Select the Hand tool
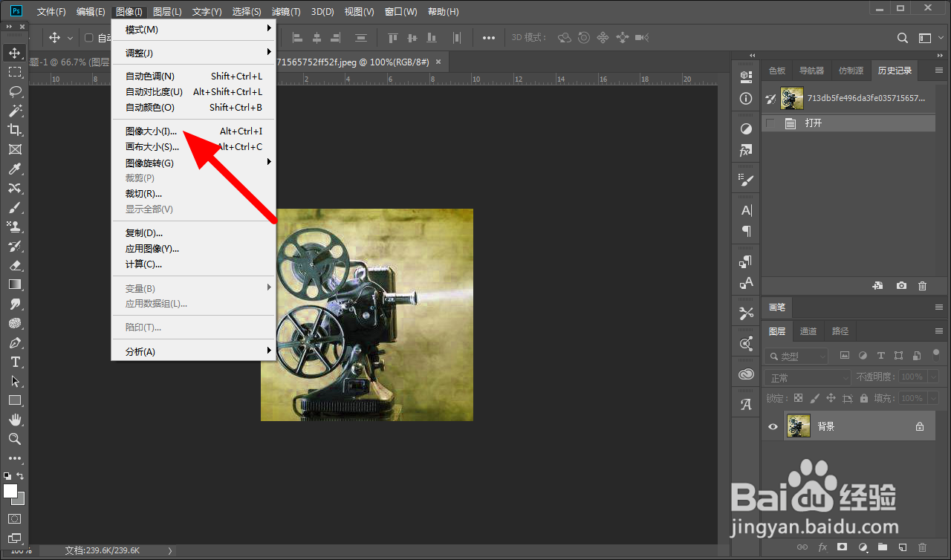 (15, 420)
